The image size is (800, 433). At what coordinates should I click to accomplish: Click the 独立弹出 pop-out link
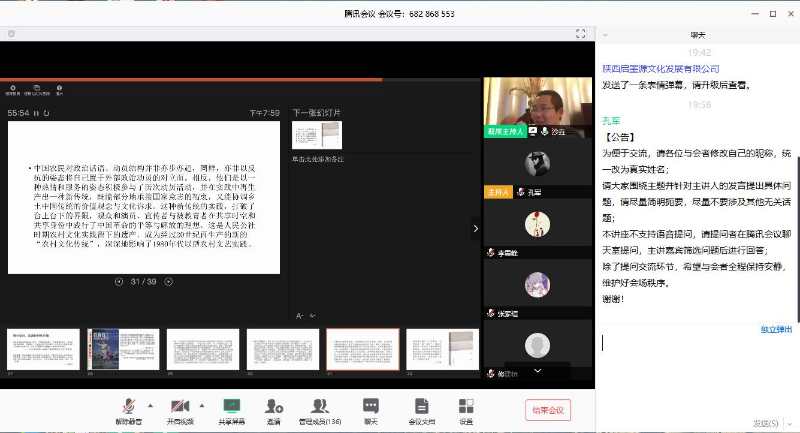(776, 329)
